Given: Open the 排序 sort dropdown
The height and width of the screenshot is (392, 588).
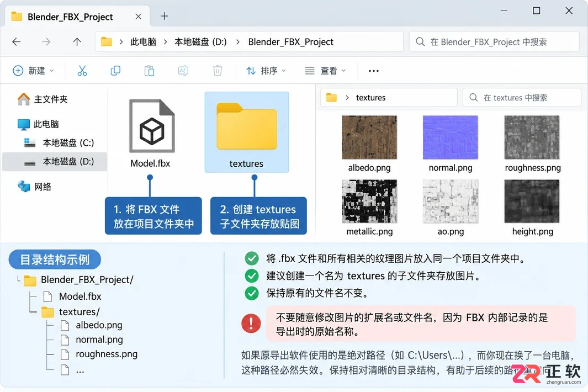Looking at the screenshot, I should click(266, 71).
